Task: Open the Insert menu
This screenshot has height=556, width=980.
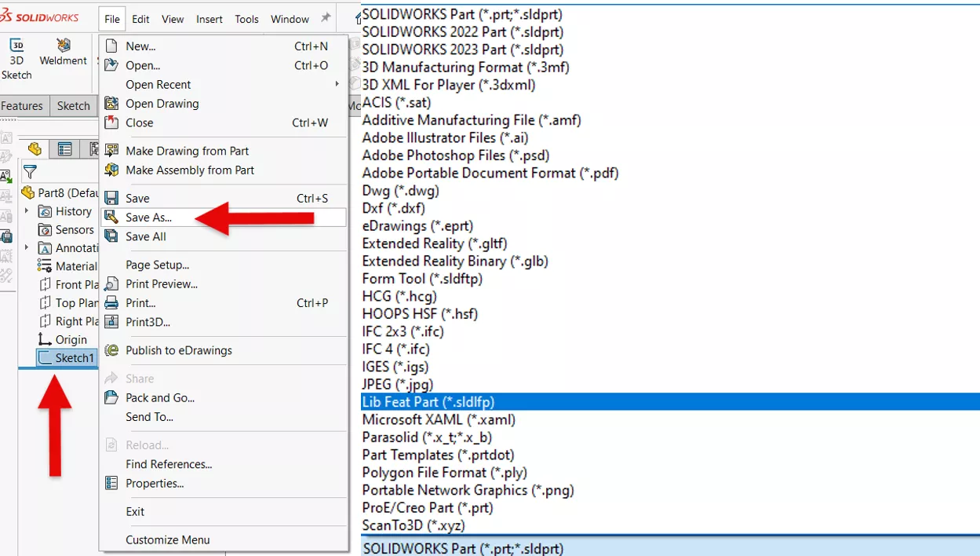Action: 209,19
